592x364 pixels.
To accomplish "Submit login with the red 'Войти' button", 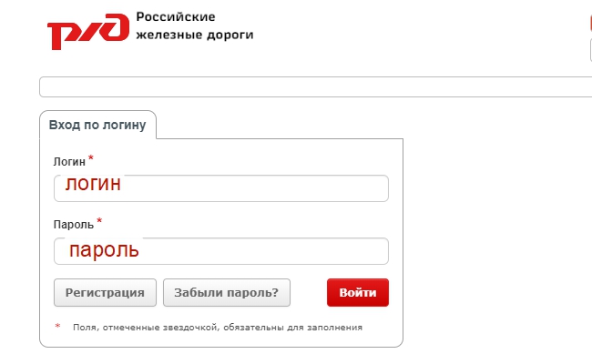I will point(357,293).
